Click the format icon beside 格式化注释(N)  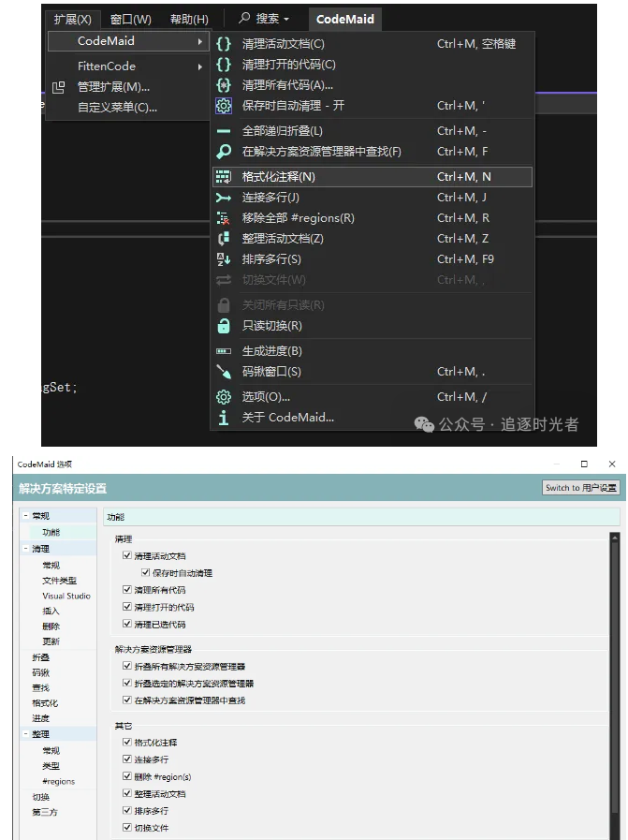pos(224,177)
